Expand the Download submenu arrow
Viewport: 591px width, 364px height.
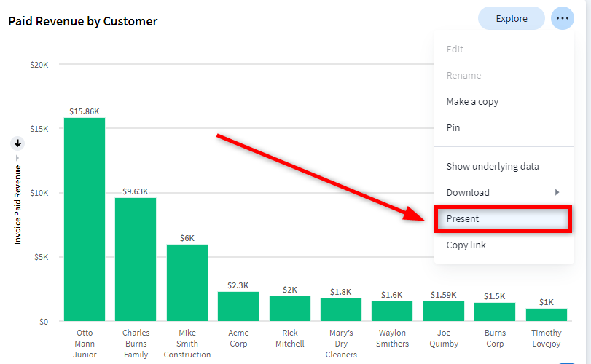click(557, 192)
